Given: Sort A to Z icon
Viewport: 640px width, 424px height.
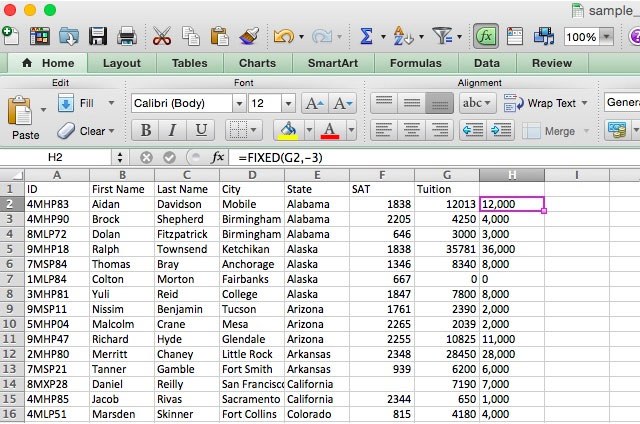Looking at the screenshot, I should click(403, 36).
